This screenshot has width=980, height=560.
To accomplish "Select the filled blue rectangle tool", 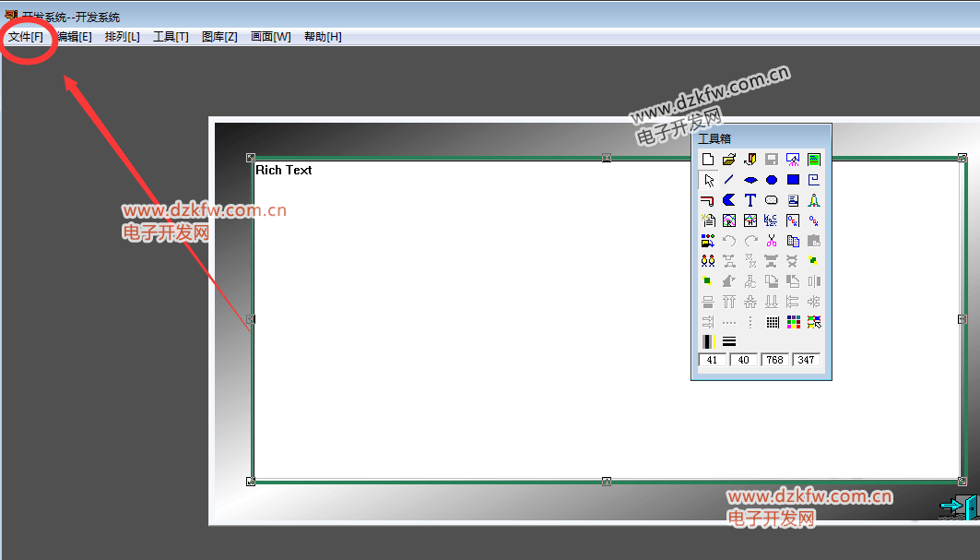I will pos(793,180).
